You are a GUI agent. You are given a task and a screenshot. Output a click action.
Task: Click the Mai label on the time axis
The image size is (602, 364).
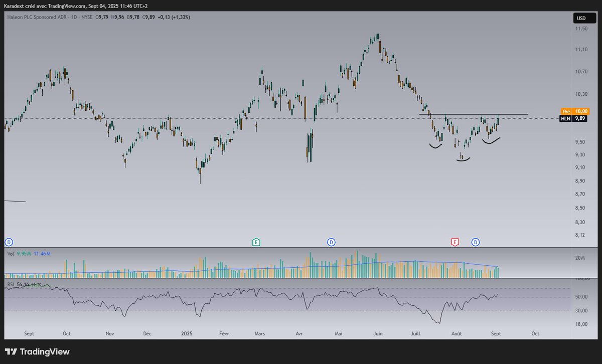pos(339,333)
